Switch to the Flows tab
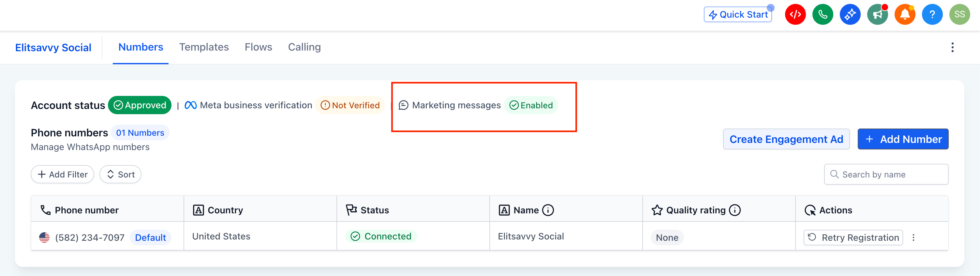Viewport: 980px width, 276px height. pyautogui.click(x=258, y=47)
